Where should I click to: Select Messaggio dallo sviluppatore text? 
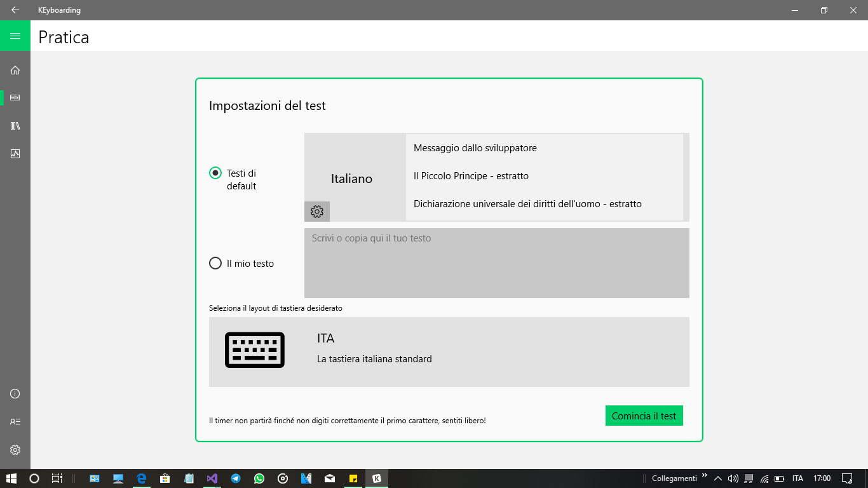point(475,147)
